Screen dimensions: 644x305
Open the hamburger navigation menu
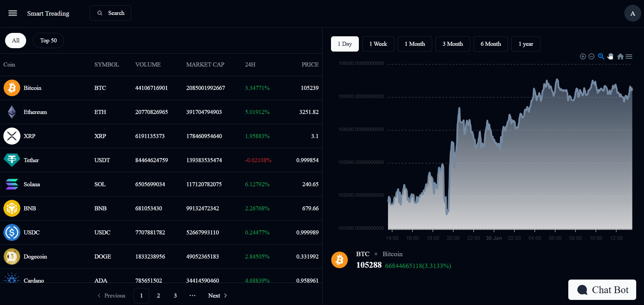[13, 13]
